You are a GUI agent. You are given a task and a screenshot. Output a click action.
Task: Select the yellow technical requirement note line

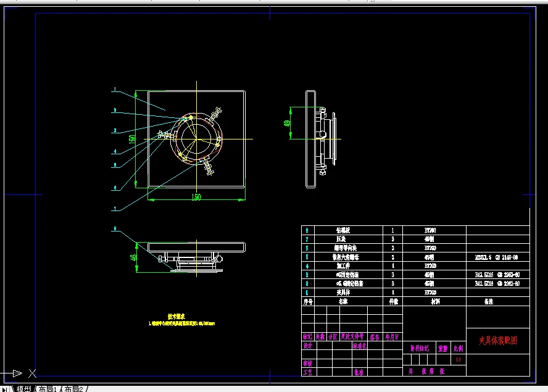click(x=181, y=324)
